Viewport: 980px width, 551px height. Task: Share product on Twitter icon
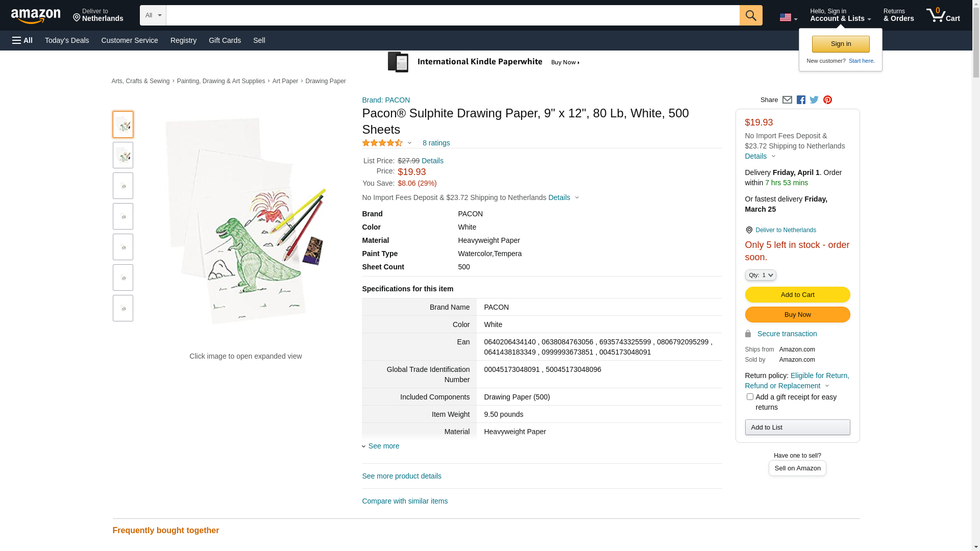tap(814, 100)
